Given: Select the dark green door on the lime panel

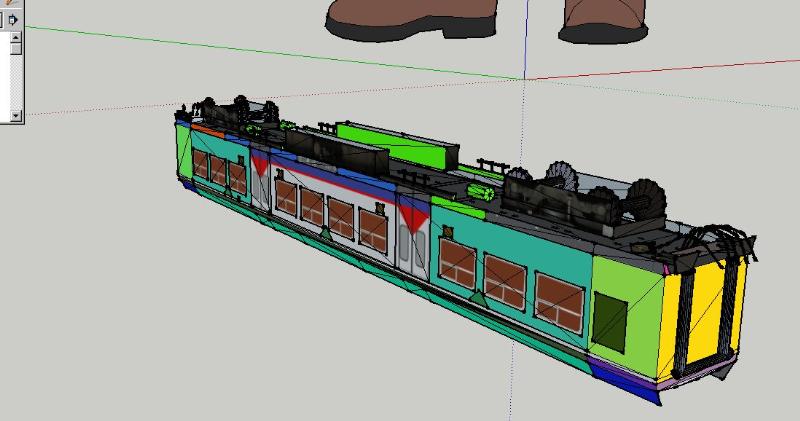Looking at the screenshot, I should (x=609, y=320).
